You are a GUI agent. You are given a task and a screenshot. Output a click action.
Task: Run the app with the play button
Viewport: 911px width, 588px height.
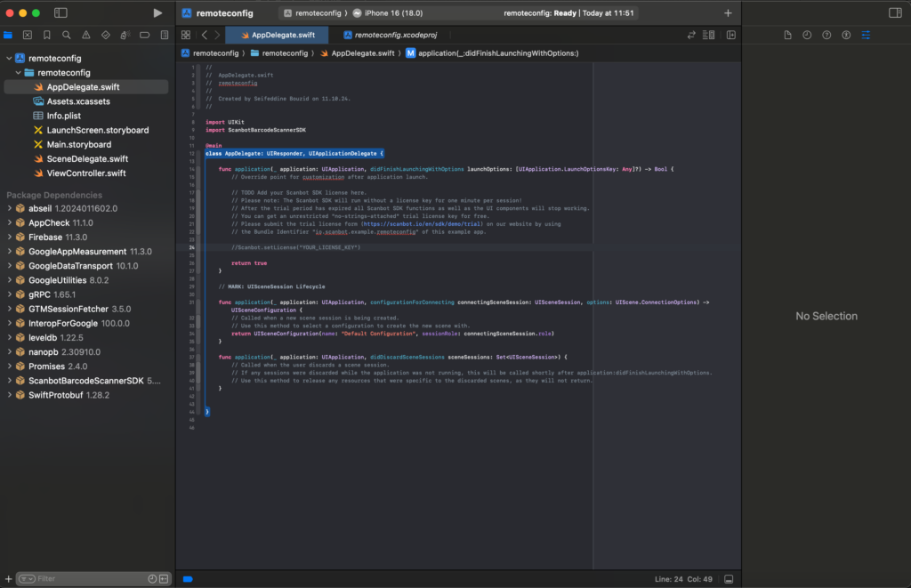pyautogui.click(x=158, y=12)
